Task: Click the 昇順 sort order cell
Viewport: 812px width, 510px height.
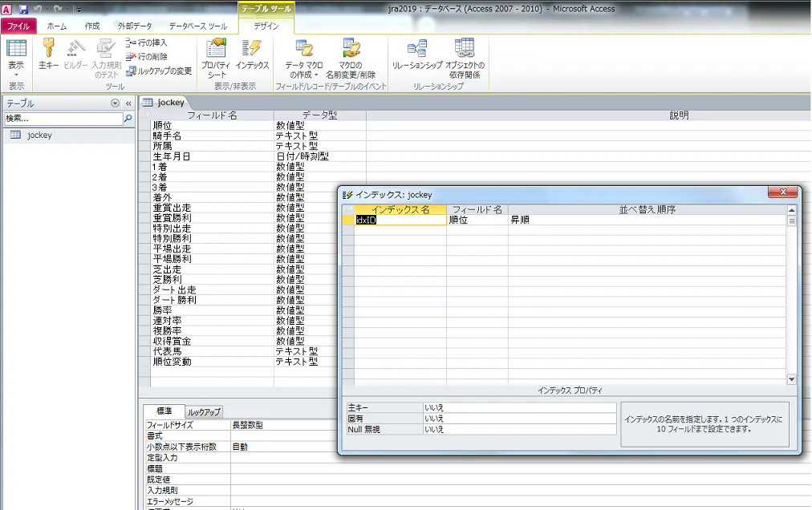Action: (x=647, y=220)
